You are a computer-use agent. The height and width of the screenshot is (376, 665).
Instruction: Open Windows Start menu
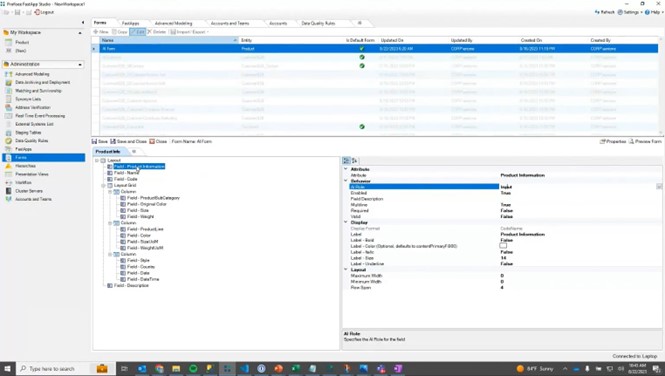[x=7, y=369]
